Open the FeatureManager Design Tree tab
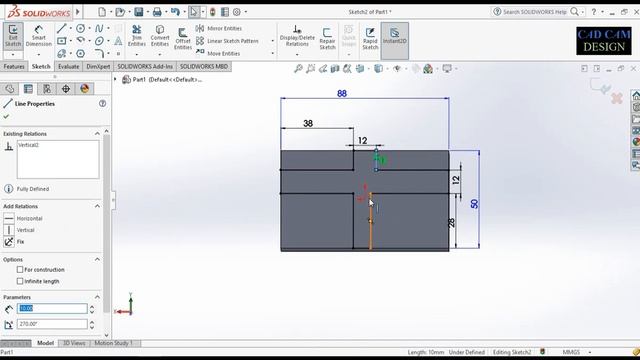The image size is (640, 360). [10, 89]
